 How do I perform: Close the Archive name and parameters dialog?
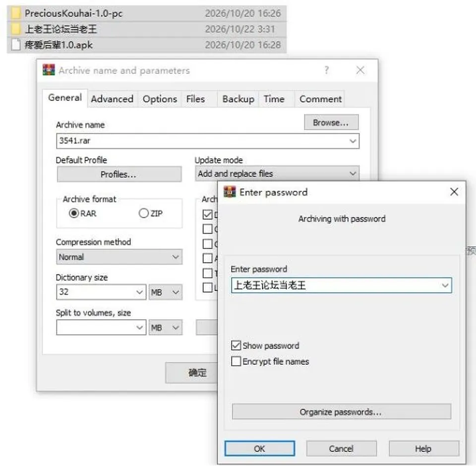click(x=360, y=70)
